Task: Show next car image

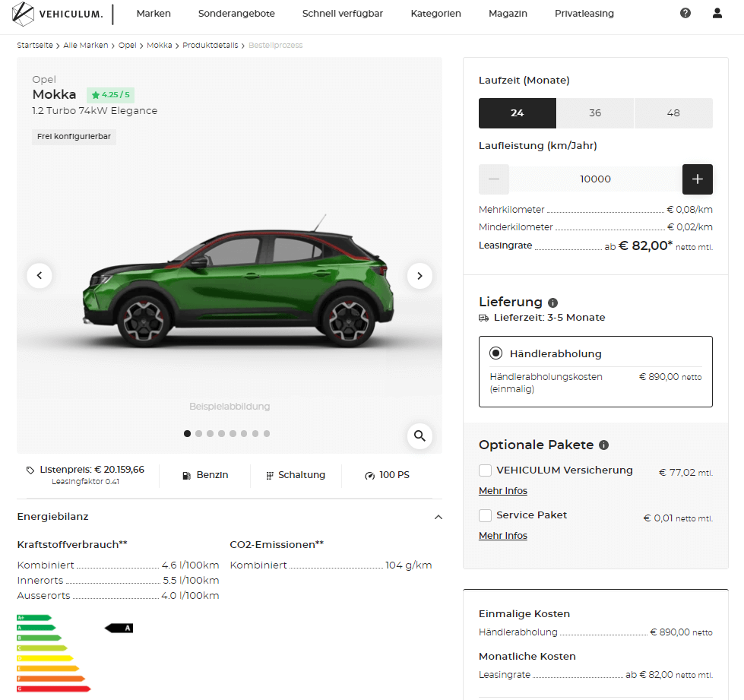Action: [419, 275]
